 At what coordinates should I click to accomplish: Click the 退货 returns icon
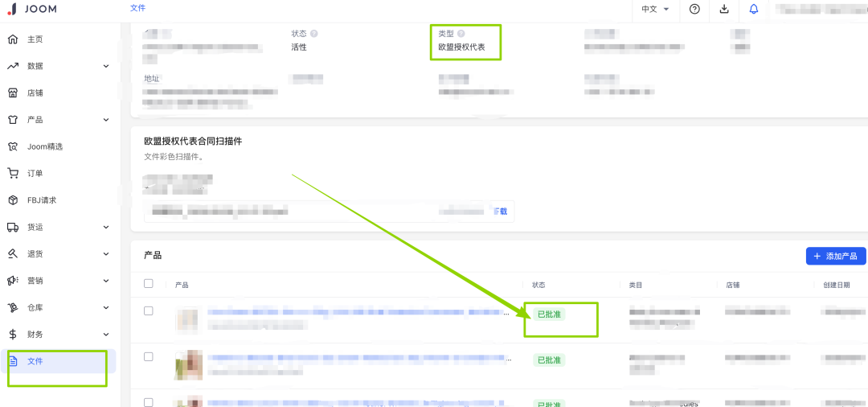click(x=13, y=253)
